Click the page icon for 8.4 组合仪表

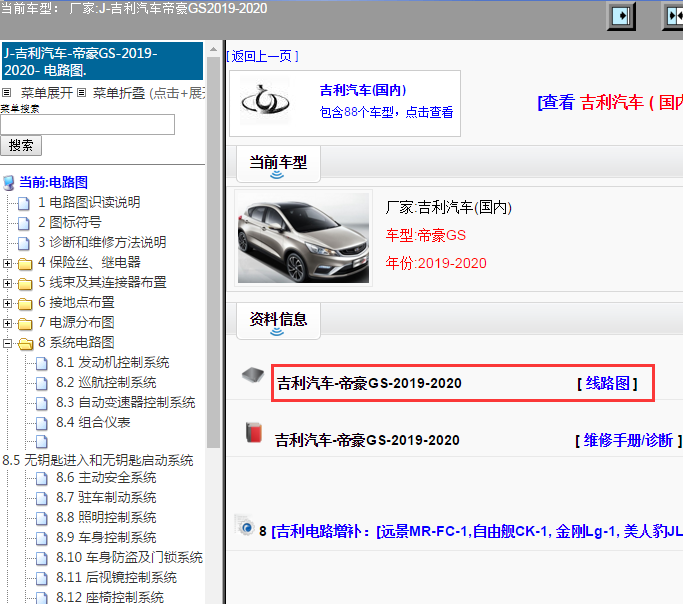[x=42, y=423]
